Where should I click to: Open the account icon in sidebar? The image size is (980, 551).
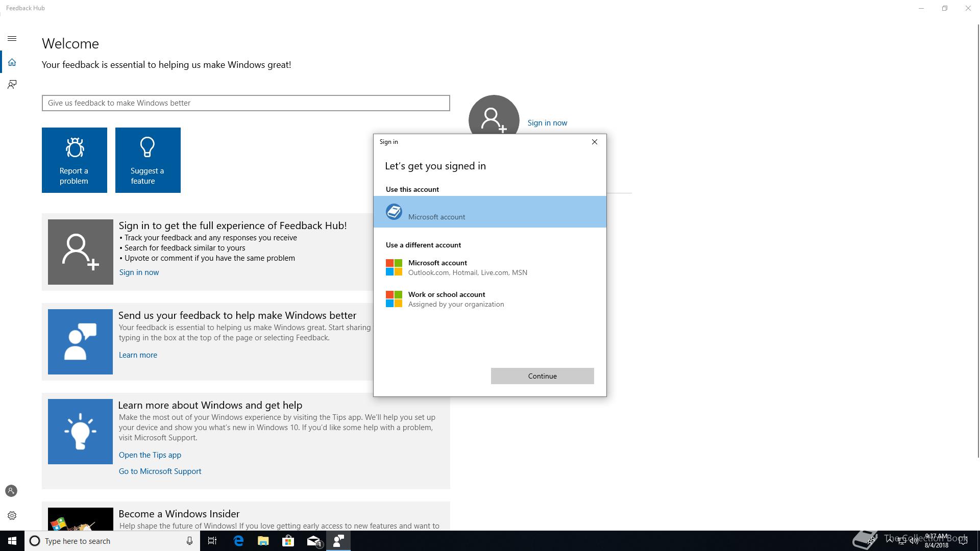[x=11, y=491]
